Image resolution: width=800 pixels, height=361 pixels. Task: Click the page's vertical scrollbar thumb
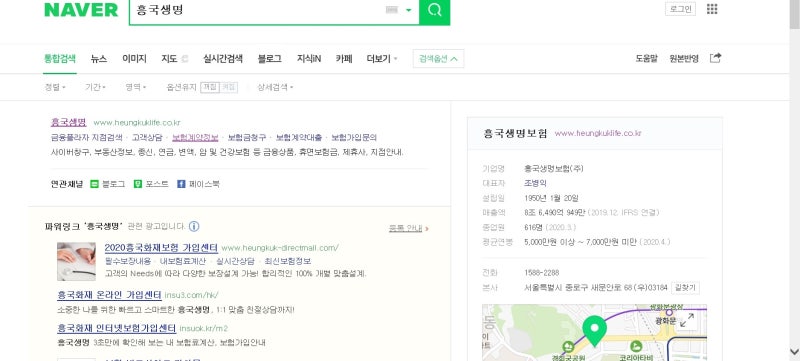pyautogui.click(x=794, y=14)
